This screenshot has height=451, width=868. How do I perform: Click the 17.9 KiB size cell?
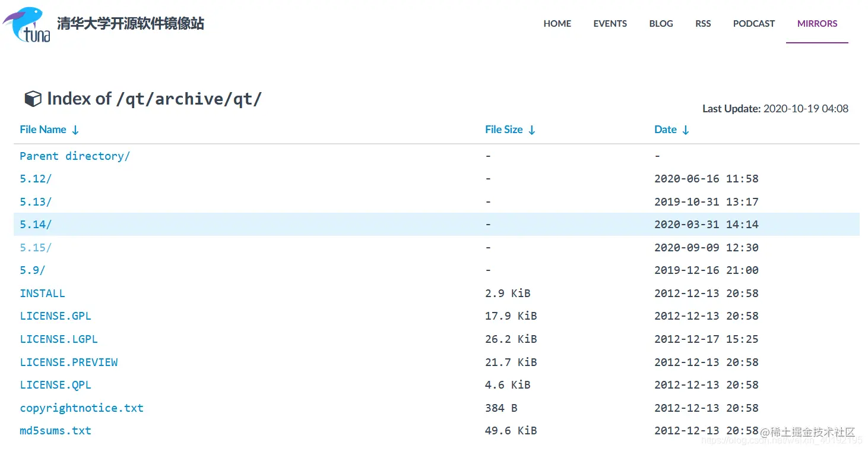coord(511,316)
